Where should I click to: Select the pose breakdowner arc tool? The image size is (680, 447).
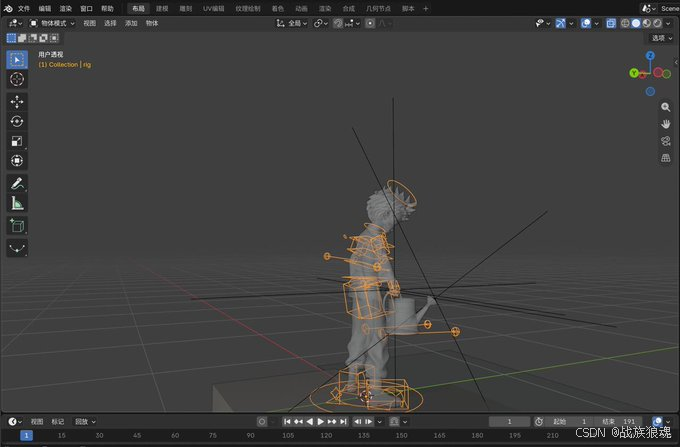point(17,248)
